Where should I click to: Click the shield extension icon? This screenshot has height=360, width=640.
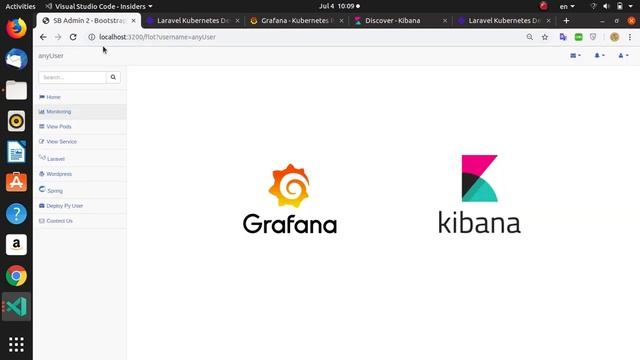[x=593, y=37]
